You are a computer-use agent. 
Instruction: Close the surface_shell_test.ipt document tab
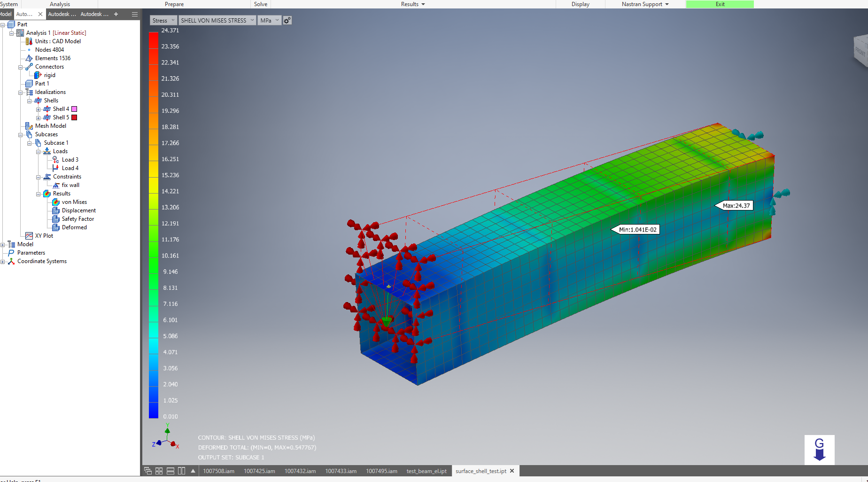coord(512,471)
